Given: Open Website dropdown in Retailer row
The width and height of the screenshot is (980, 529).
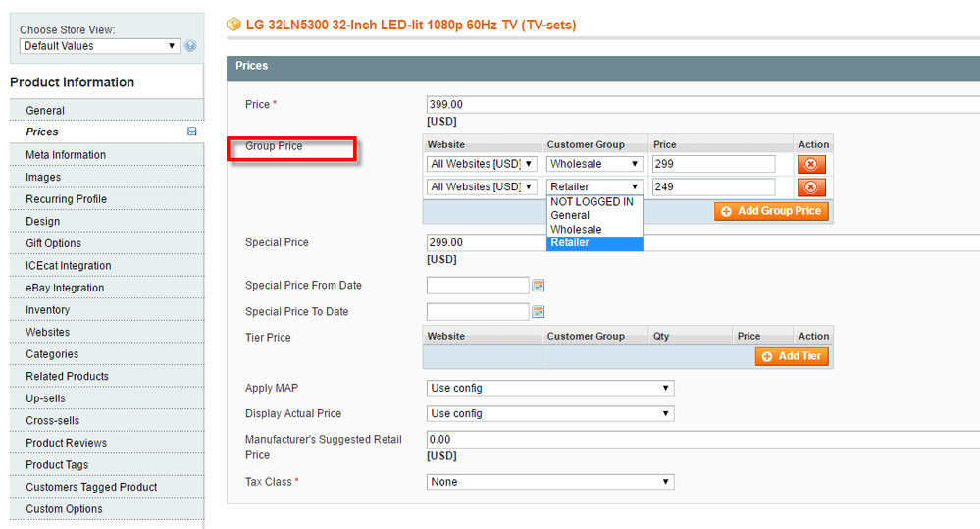Looking at the screenshot, I should click(482, 186).
